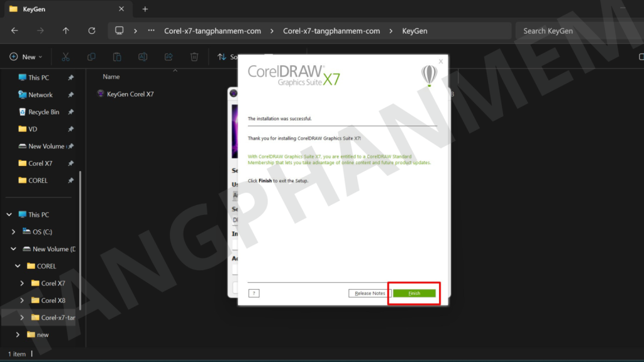Click the Copy icon in the toolbar
Image resolution: width=644 pixels, height=362 pixels.
pyautogui.click(x=91, y=57)
